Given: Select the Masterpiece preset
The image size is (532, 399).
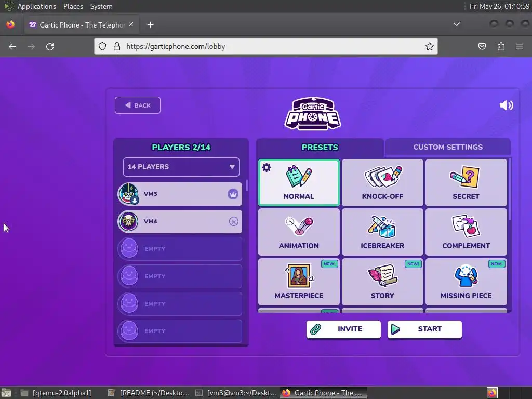Looking at the screenshot, I should click(299, 282).
